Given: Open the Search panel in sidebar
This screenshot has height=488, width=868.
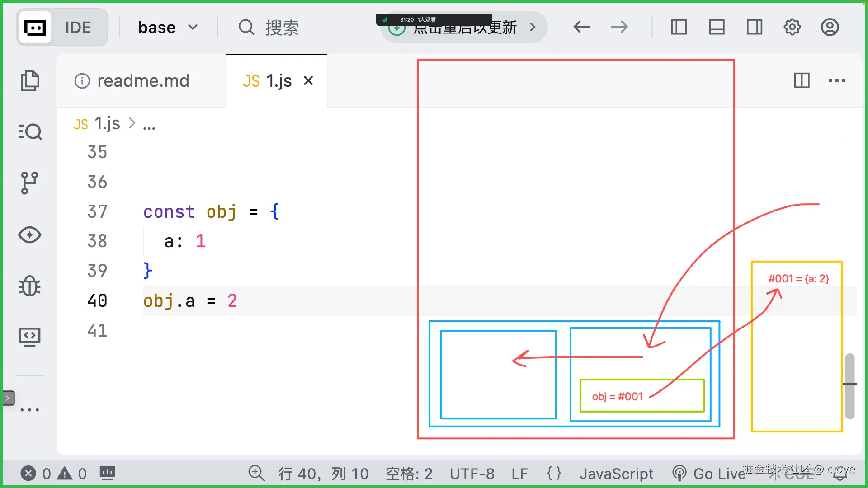Looking at the screenshot, I should click(30, 132).
